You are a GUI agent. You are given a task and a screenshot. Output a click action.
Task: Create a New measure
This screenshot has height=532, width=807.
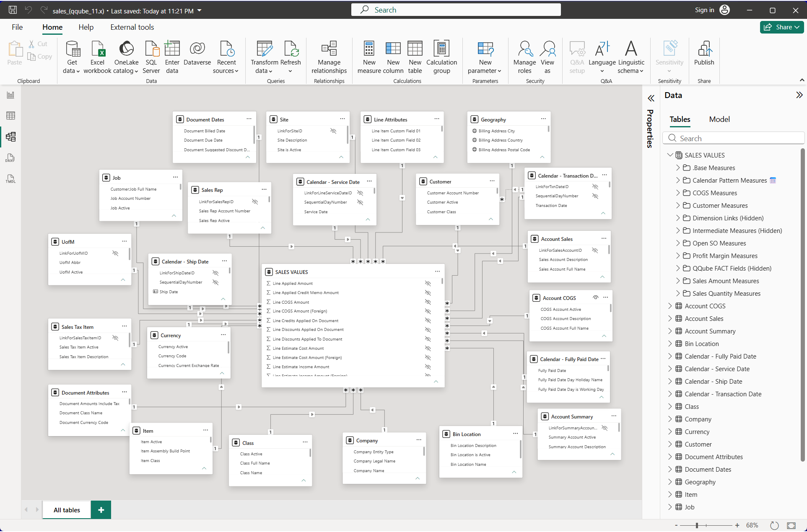pos(369,57)
